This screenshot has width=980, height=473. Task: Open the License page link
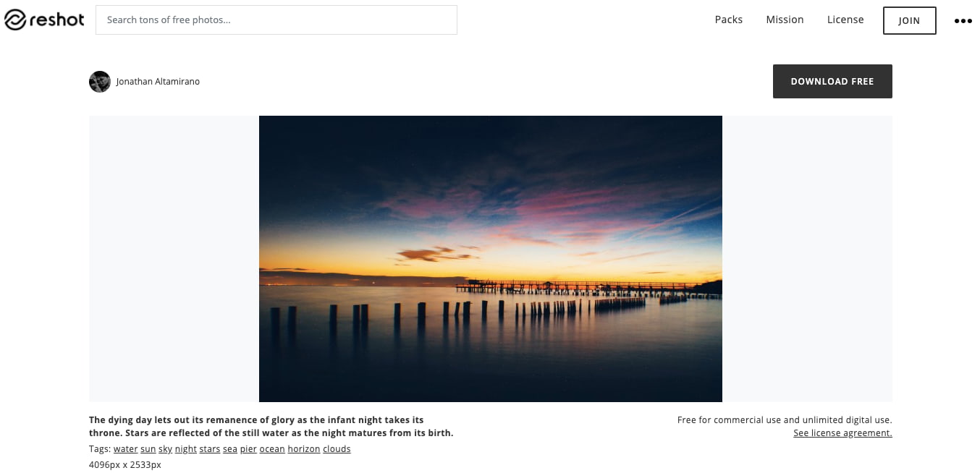point(845,20)
